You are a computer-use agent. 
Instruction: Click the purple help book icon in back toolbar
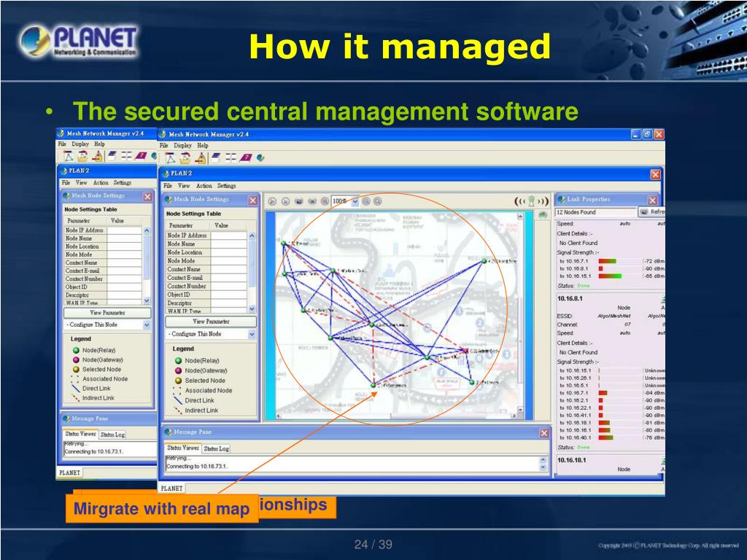pyautogui.click(x=141, y=156)
